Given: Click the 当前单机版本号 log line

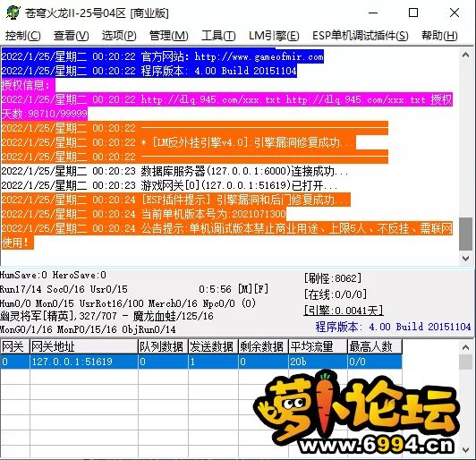Looking at the screenshot, I should [143, 214].
